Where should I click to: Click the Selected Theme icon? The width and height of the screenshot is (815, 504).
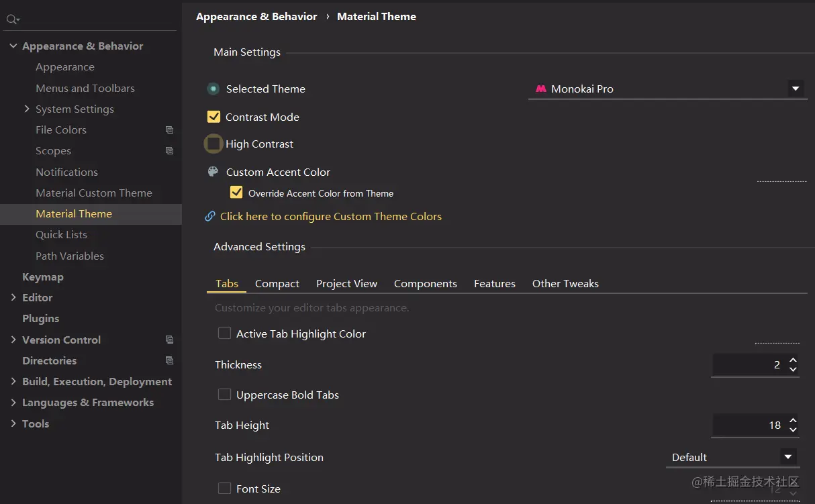(x=213, y=89)
